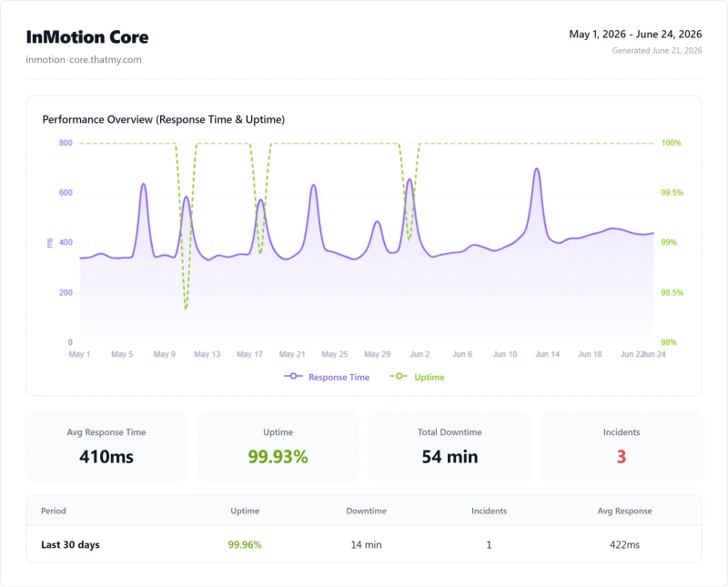Click the 99.5% right y-axis label
The image size is (728, 587).
[672, 193]
